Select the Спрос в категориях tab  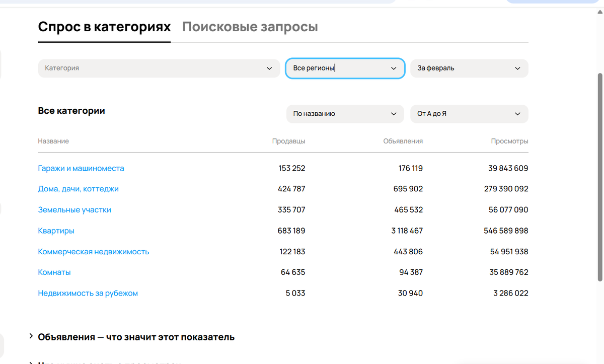(104, 27)
